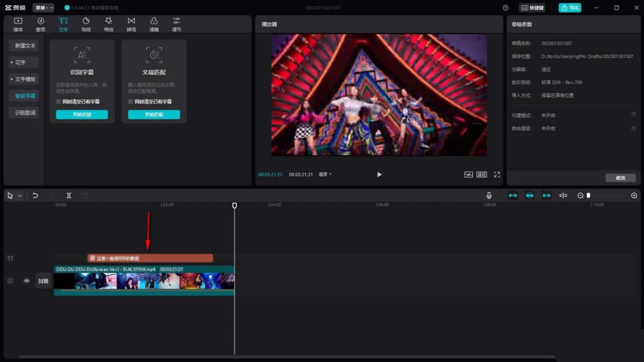Expand the 花字 sidebar section
The height and width of the screenshot is (362, 644).
(23, 62)
